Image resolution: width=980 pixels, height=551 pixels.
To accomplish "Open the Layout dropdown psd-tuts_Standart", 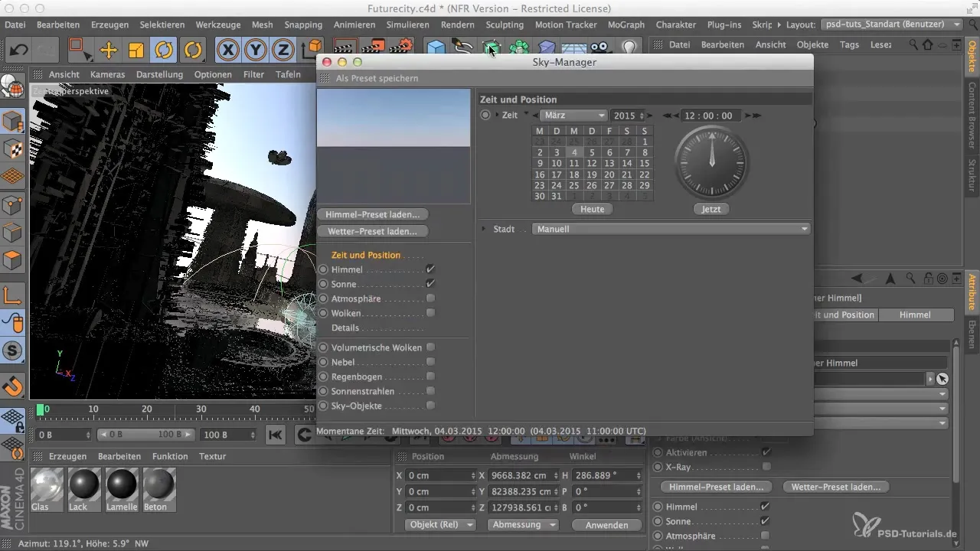I will point(892,24).
